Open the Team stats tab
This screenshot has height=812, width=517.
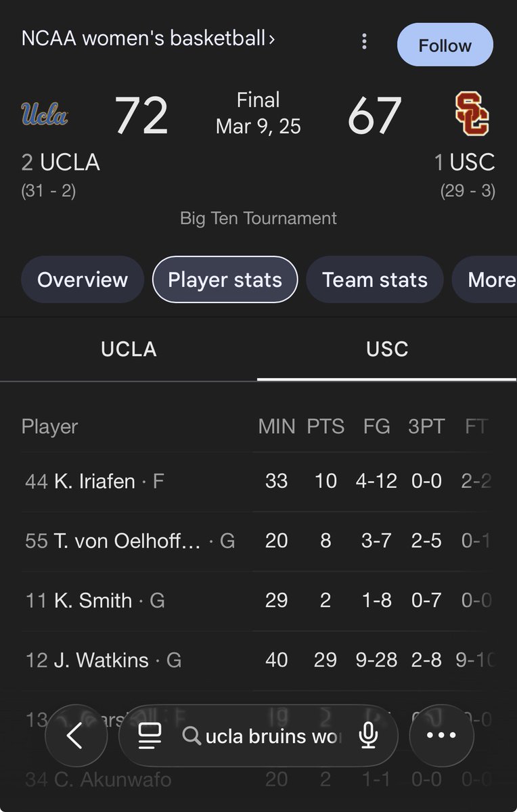coord(375,279)
